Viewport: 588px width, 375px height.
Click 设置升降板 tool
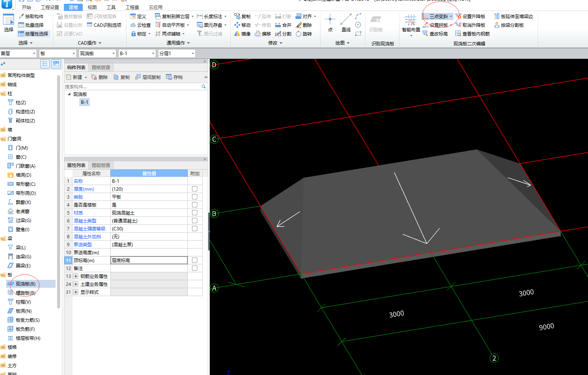470,16
